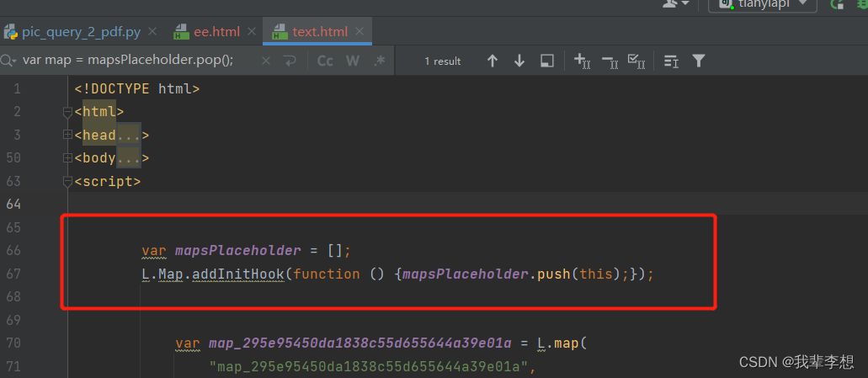Select all occurrences icon
Screen dimensions: 868x378
pos(636,61)
